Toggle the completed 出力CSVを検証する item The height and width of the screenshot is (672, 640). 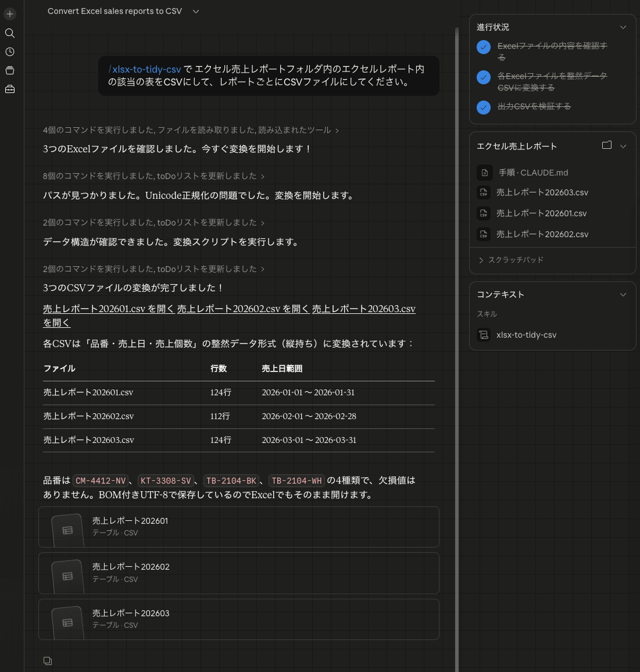coord(483,107)
